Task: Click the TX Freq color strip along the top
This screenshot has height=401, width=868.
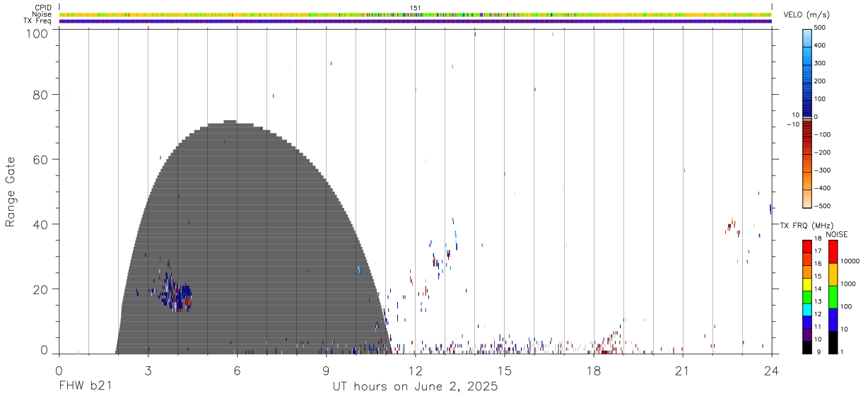Action: point(415,21)
